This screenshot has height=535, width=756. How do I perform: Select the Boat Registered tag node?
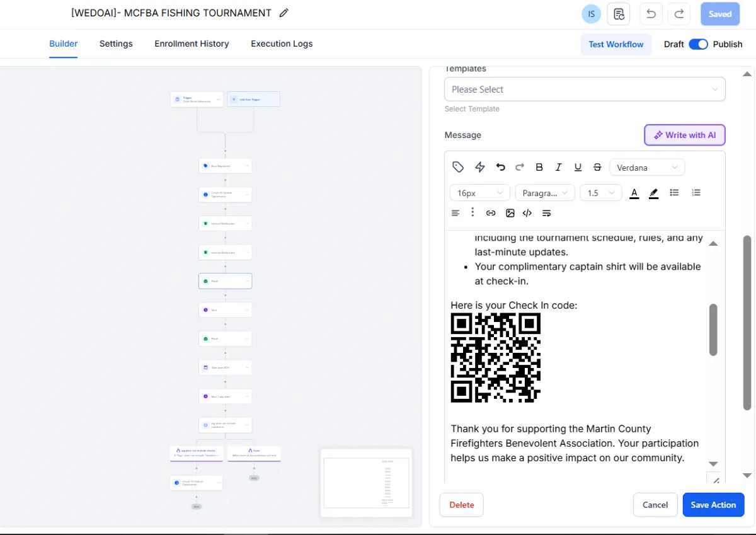point(225,166)
